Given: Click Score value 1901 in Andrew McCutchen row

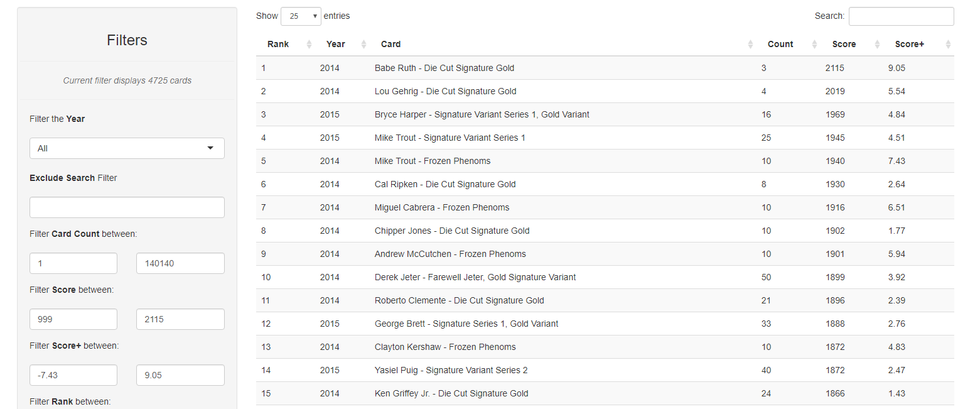Looking at the screenshot, I should [835, 254].
